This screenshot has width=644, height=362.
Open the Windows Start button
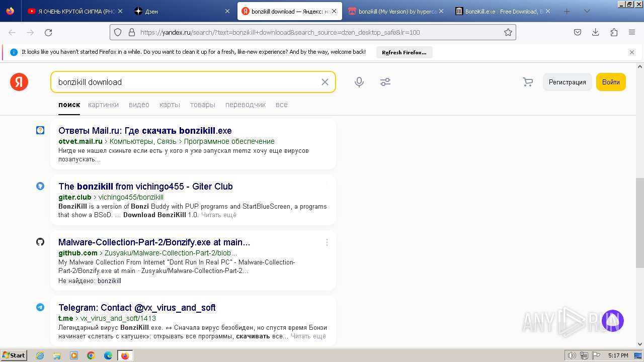pyautogui.click(x=14, y=355)
